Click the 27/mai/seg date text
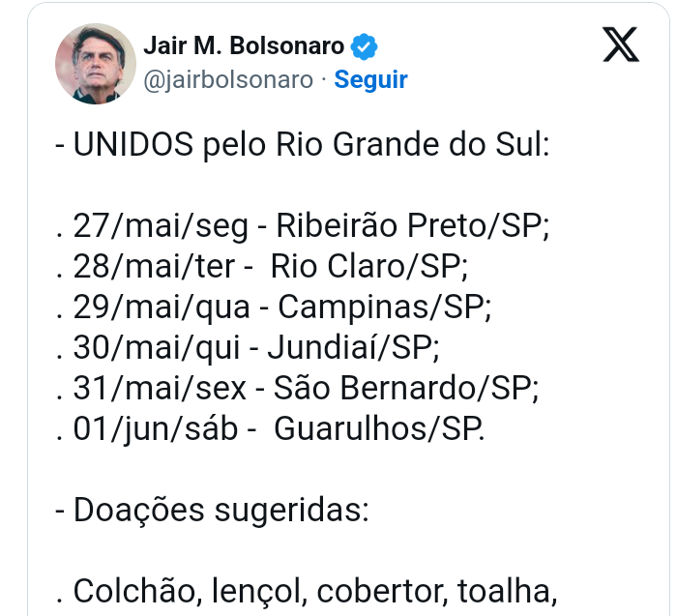This screenshot has width=677, height=616. 161,225
